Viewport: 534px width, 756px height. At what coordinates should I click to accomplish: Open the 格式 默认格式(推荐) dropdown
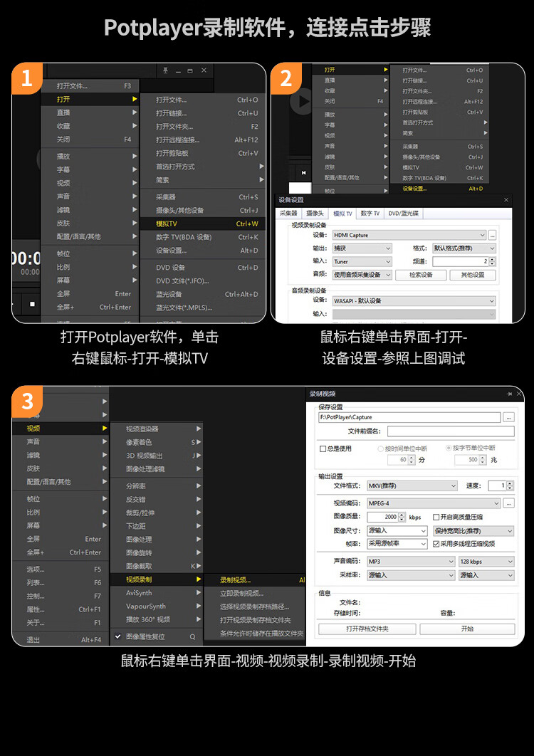tap(464, 248)
